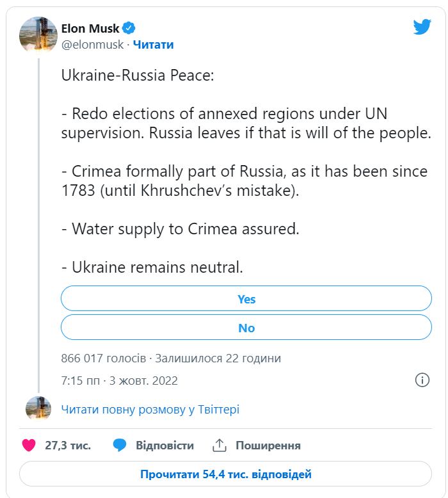Screen dimensions: 448x498
Task: Open Elon Musk's profile avatar
Action: coord(38,35)
